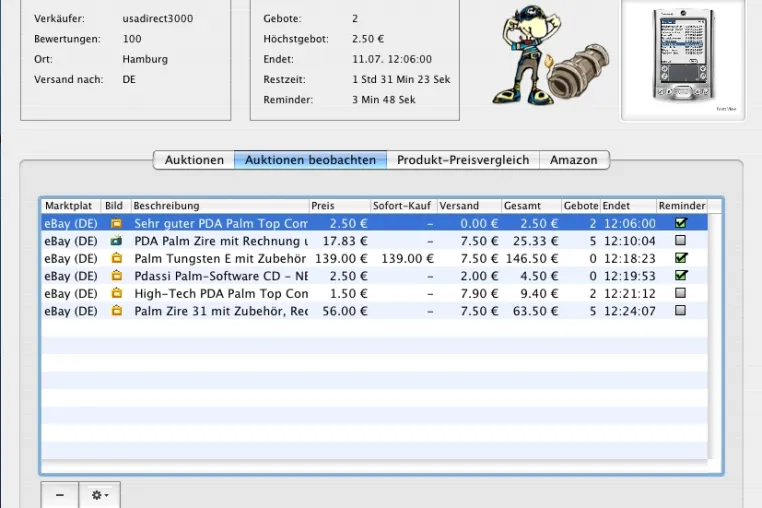762x508 pixels.
Task: Click seller name usadirect3000
Action: (x=158, y=18)
